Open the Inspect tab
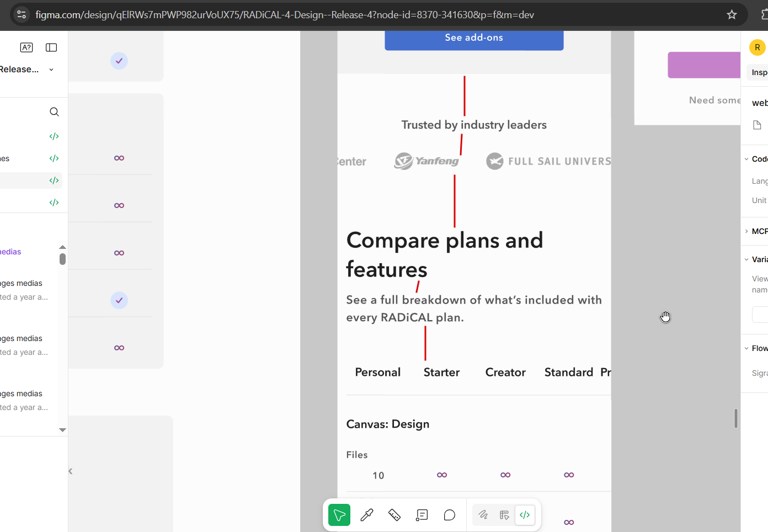The height and width of the screenshot is (532, 768). pos(759,72)
